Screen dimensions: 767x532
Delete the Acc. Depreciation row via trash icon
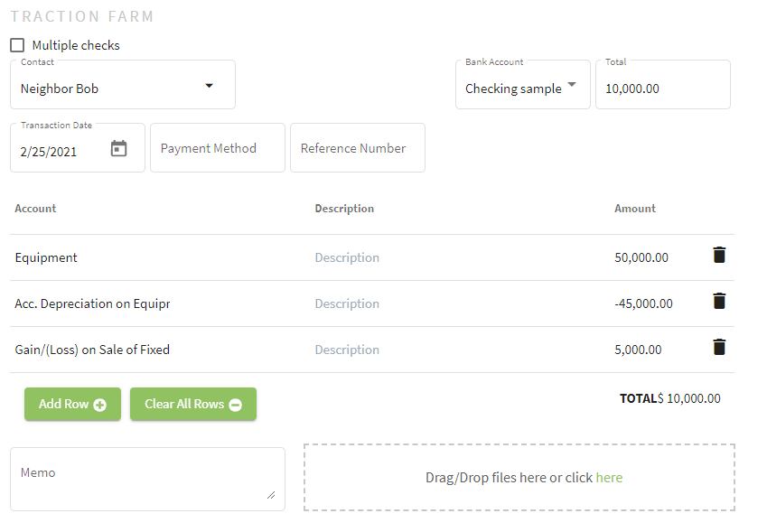point(719,301)
